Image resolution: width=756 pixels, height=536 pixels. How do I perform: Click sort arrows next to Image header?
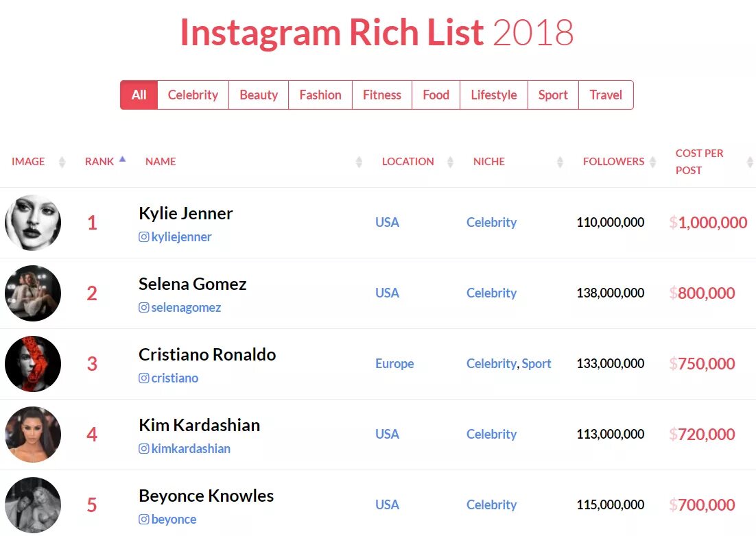[62, 162]
